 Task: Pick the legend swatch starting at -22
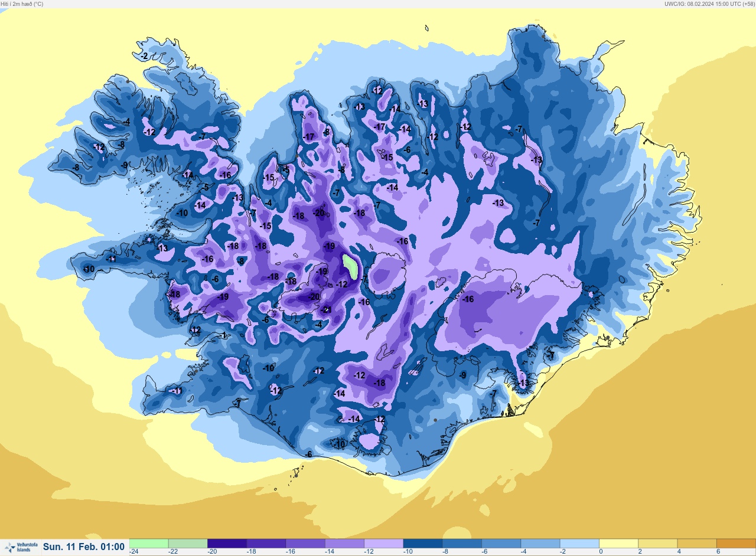click(x=188, y=543)
